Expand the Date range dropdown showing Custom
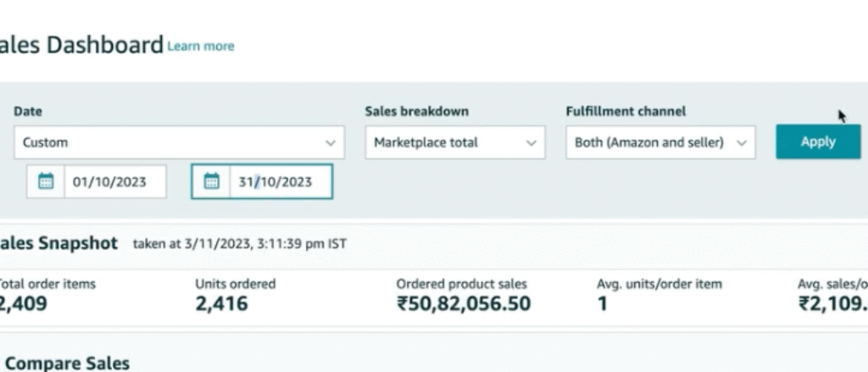 (179, 142)
